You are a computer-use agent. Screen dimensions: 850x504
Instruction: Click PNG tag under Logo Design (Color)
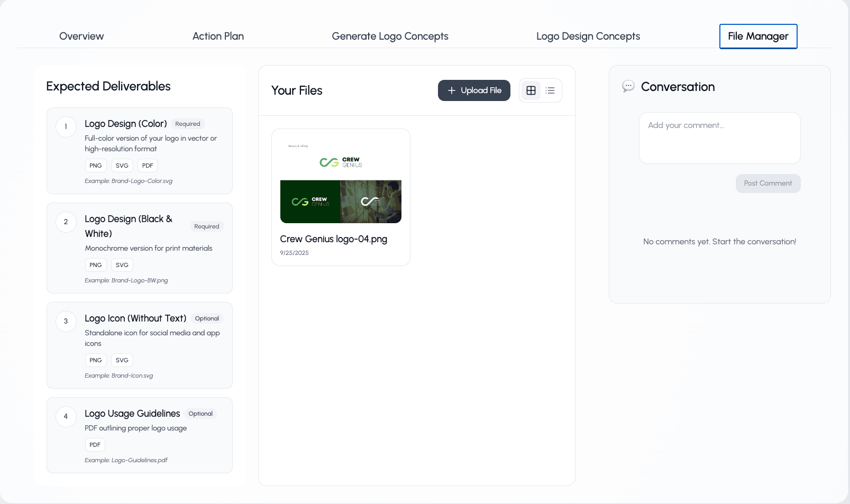tap(96, 166)
